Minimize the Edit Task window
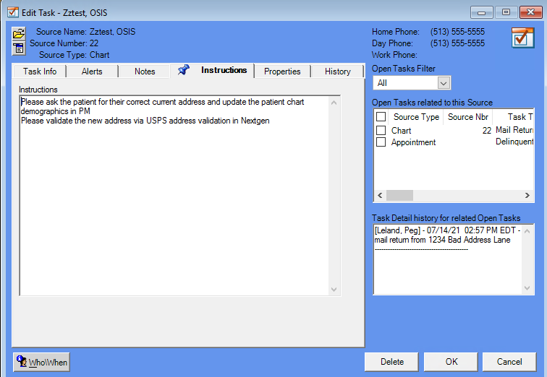This screenshot has width=547, height=377. click(x=481, y=13)
